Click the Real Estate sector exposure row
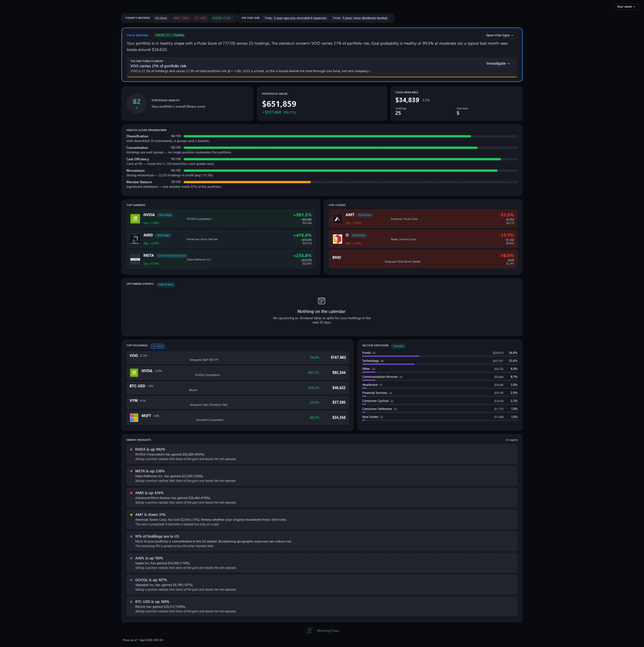Screen dimensions: 644x647 pos(440,418)
